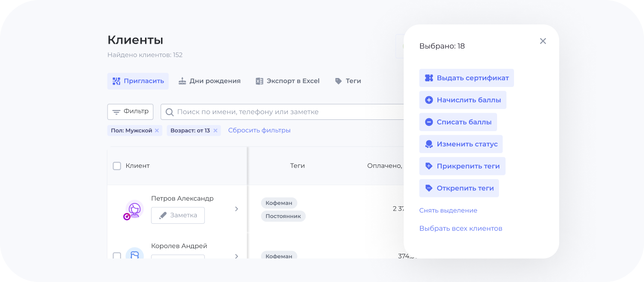Click the invite icon next to Пригласить
The image size is (644, 282).
[x=116, y=81]
